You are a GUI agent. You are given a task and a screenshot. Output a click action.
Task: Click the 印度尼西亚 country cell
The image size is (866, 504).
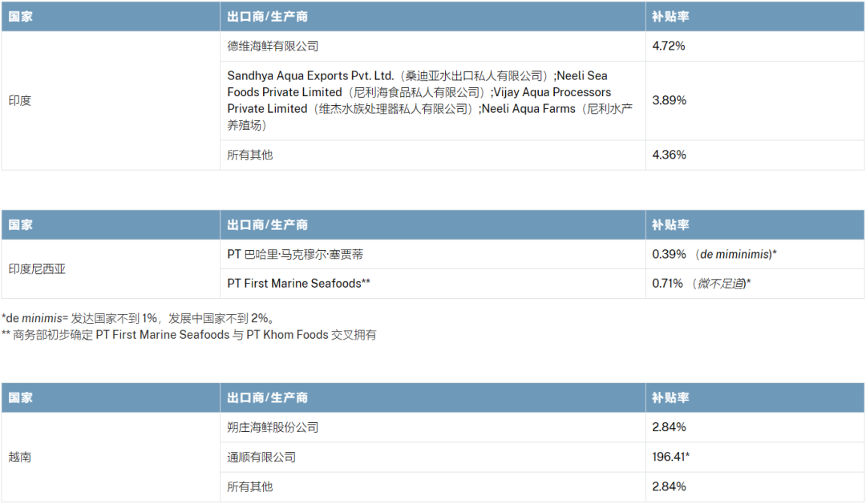coord(37,268)
